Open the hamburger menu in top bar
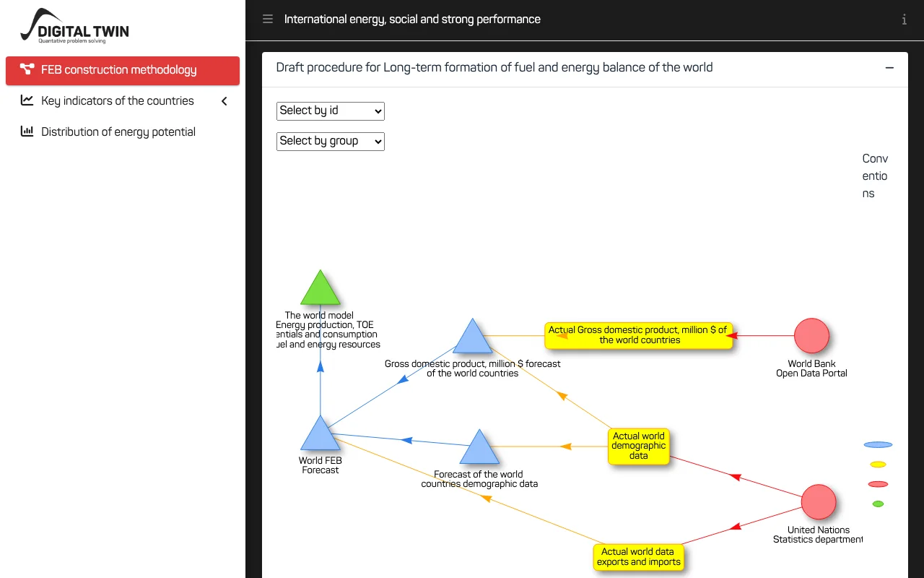This screenshot has height=578, width=924. pos(268,20)
